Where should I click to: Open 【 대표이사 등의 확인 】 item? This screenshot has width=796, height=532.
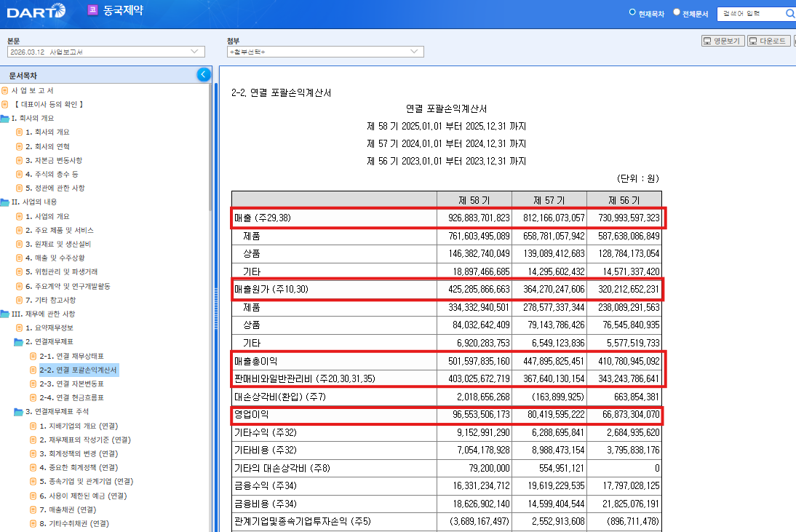(48, 105)
